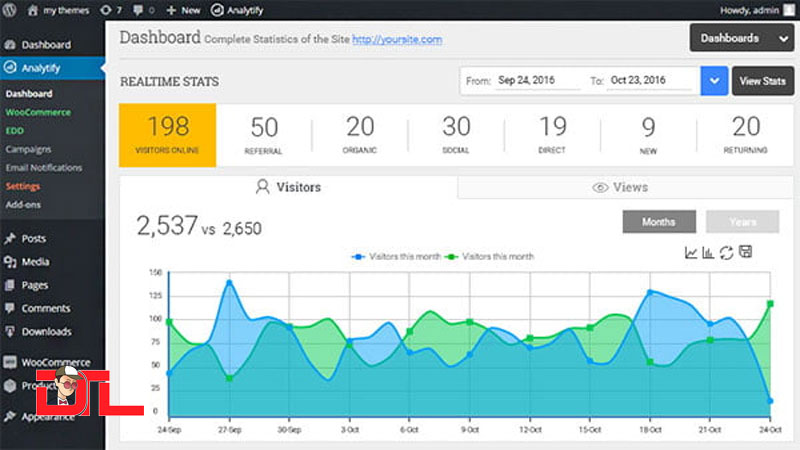The image size is (800, 450).
Task: Open the Analytify Dashboard submenu entry
Action: point(29,94)
